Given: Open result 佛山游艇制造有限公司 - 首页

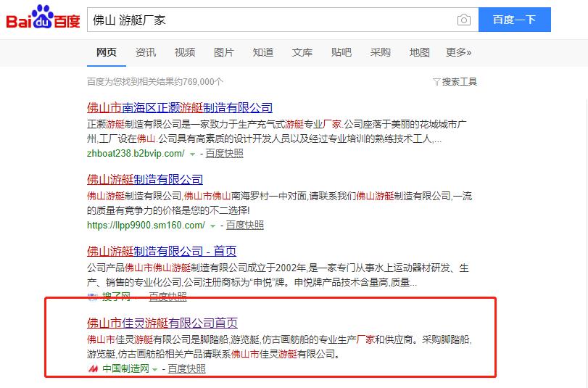Looking at the screenshot, I should coord(162,251).
